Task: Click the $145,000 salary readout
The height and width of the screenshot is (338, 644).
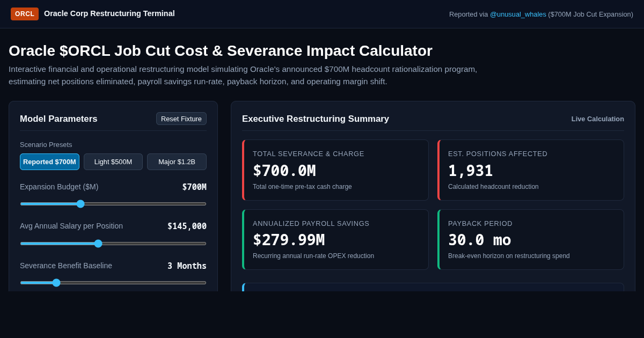Action: tap(187, 226)
